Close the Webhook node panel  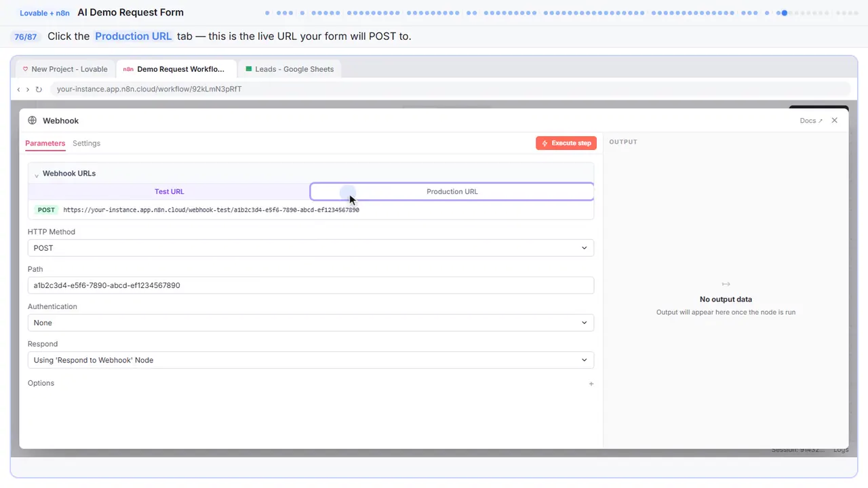pyautogui.click(x=835, y=121)
